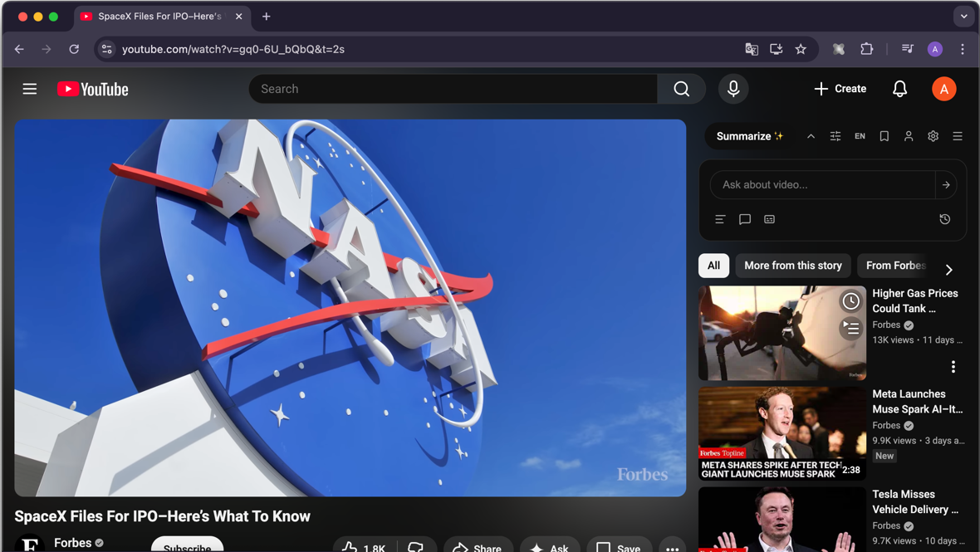
Task: Show more chips with the right chevron
Action: (x=948, y=270)
